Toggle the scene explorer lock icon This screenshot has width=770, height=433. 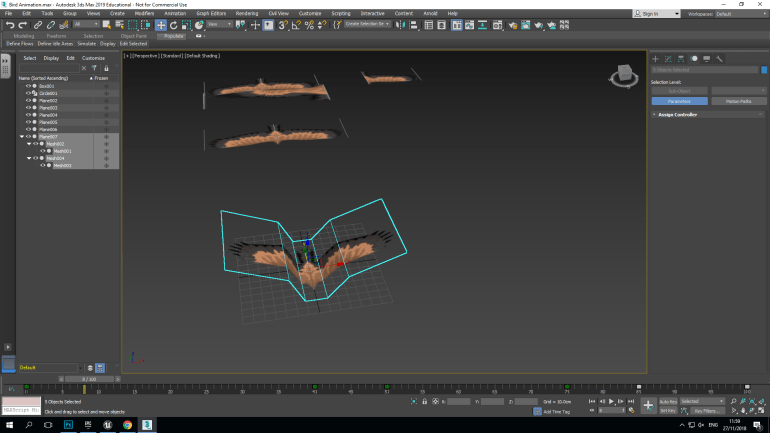(106, 68)
